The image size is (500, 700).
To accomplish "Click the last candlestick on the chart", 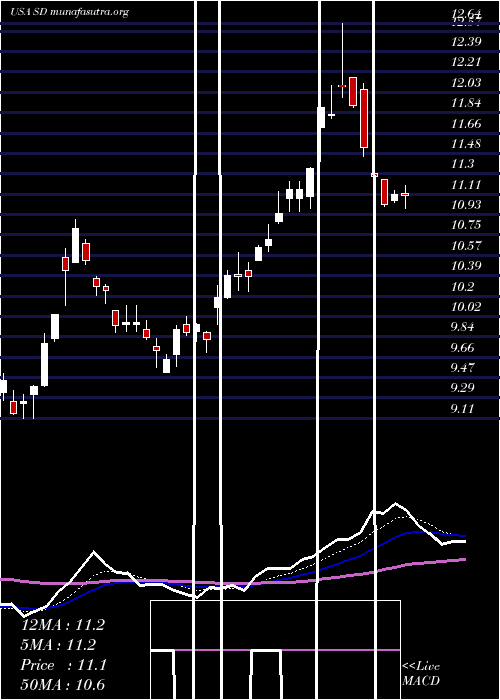I will point(405,196).
